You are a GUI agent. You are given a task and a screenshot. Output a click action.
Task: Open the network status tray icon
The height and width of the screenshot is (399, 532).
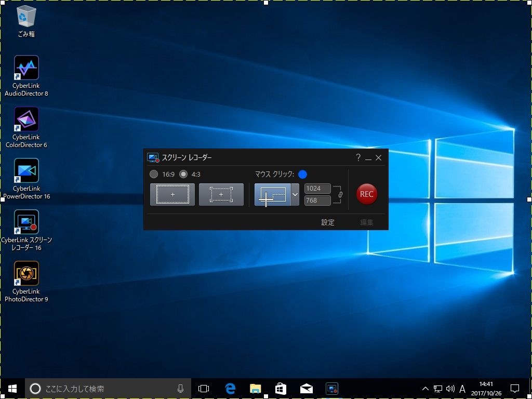pos(437,389)
